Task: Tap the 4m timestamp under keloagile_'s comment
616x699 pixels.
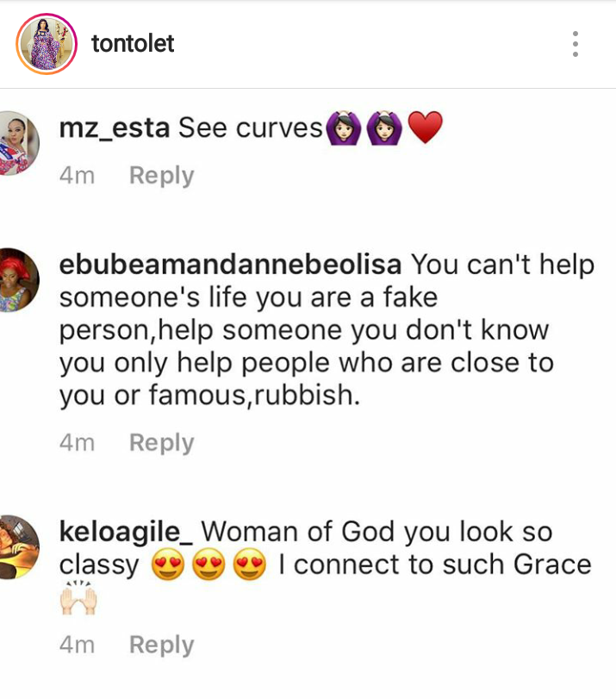Action: click(x=77, y=645)
